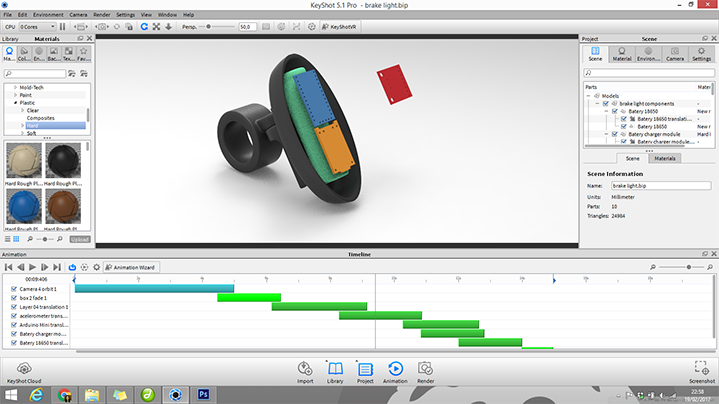Open the Environments library tab icon
This screenshot has width=719, height=404.
click(x=39, y=54)
